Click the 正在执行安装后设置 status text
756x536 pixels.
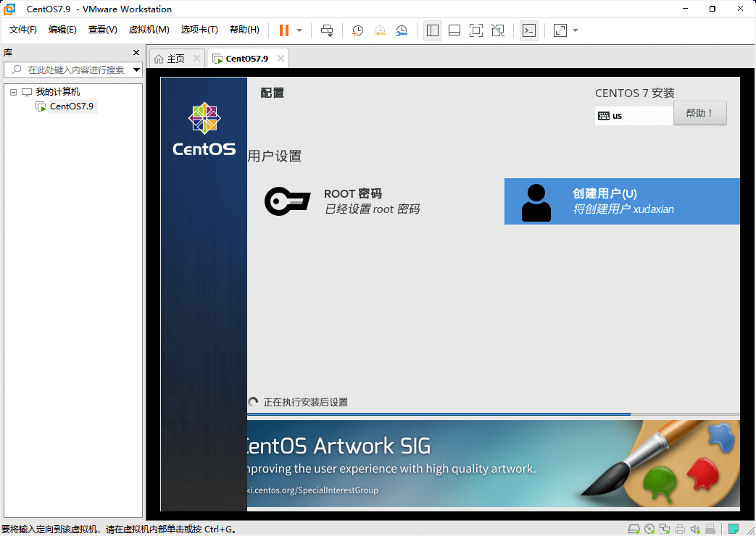click(x=305, y=402)
